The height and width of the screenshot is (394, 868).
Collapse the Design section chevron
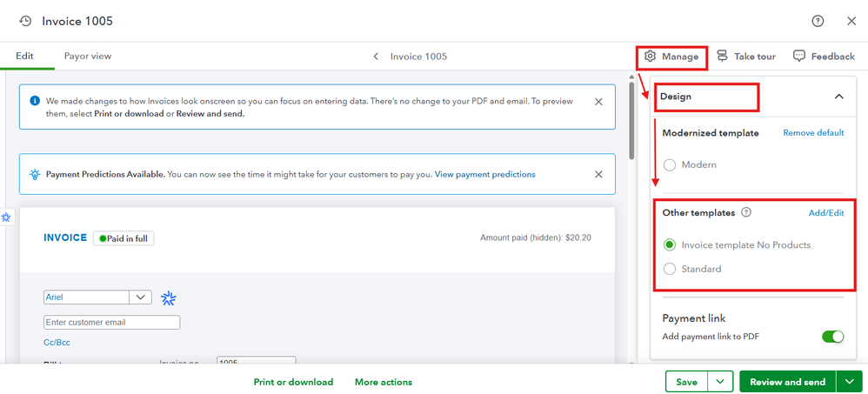tap(838, 97)
